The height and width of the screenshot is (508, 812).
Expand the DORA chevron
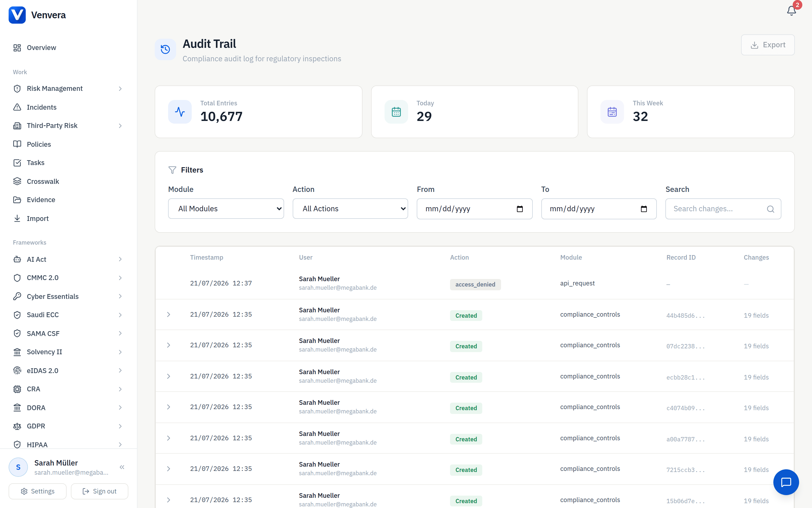pyautogui.click(x=120, y=407)
